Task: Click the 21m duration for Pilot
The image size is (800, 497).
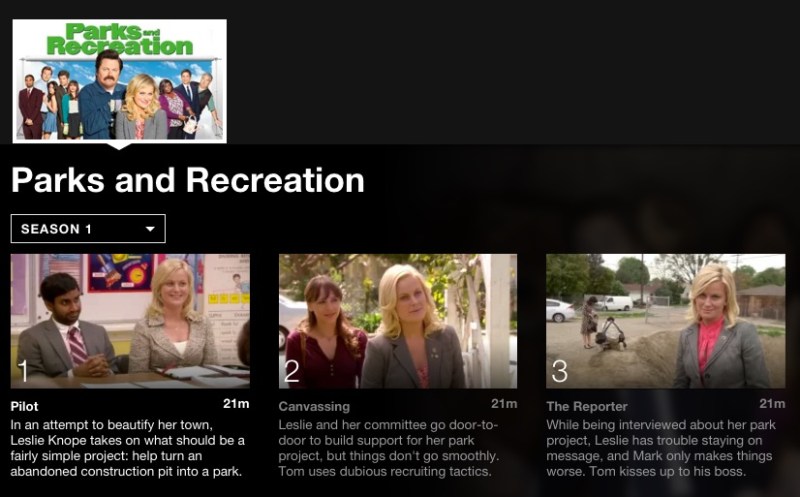Action: point(236,404)
